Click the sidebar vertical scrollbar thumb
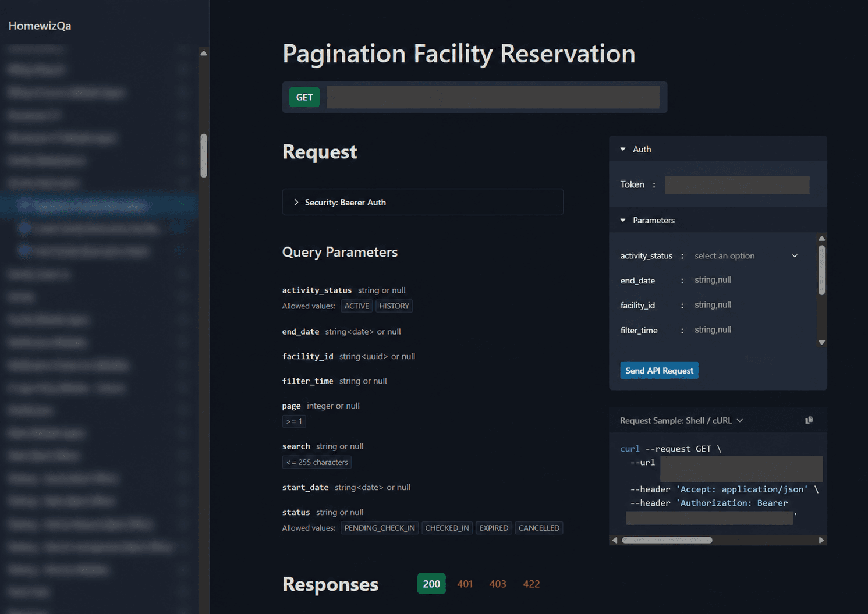The width and height of the screenshot is (868, 614). pos(204,155)
